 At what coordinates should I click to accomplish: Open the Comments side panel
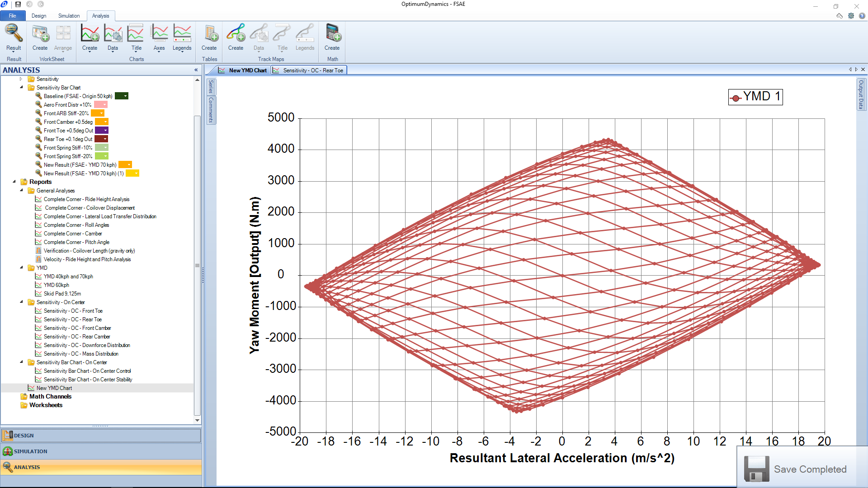210,110
